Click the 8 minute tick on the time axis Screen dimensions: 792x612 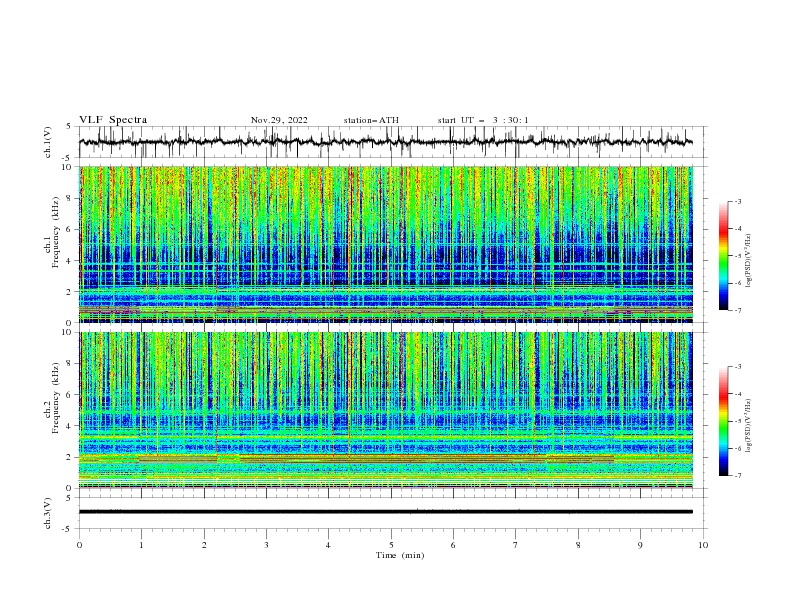click(x=578, y=545)
